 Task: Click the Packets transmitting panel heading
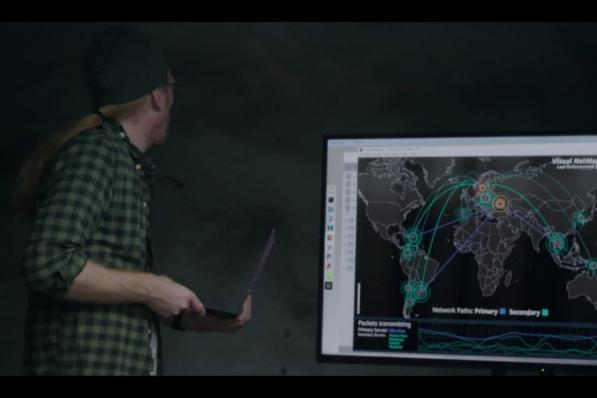(x=384, y=324)
